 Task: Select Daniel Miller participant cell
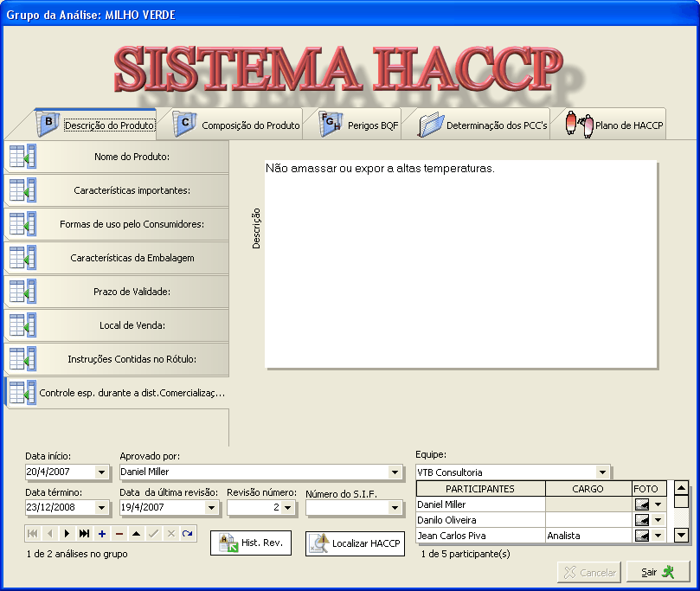tap(480, 504)
